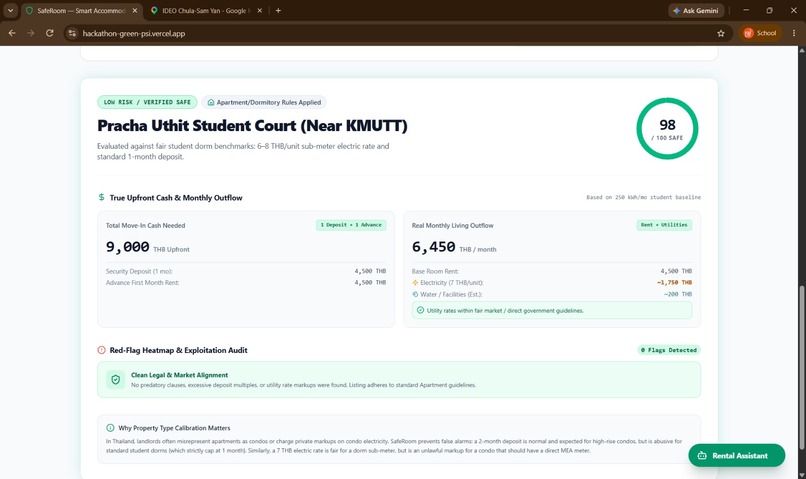Click the 6,450 THB / month amount

tap(454, 247)
